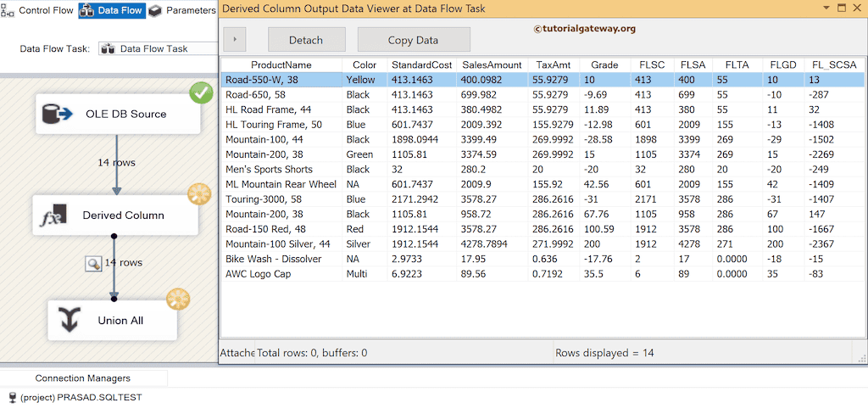Open the Parameters tab
This screenshot has height=414, width=868.
click(x=182, y=10)
